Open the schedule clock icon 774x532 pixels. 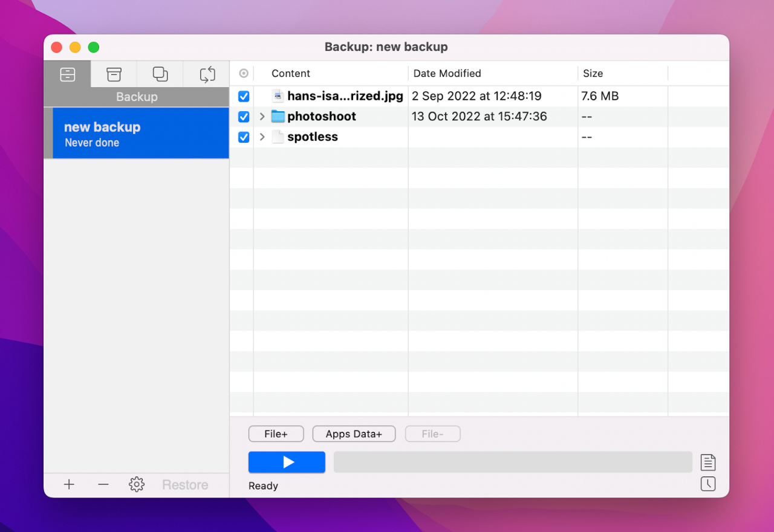(708, 484)
